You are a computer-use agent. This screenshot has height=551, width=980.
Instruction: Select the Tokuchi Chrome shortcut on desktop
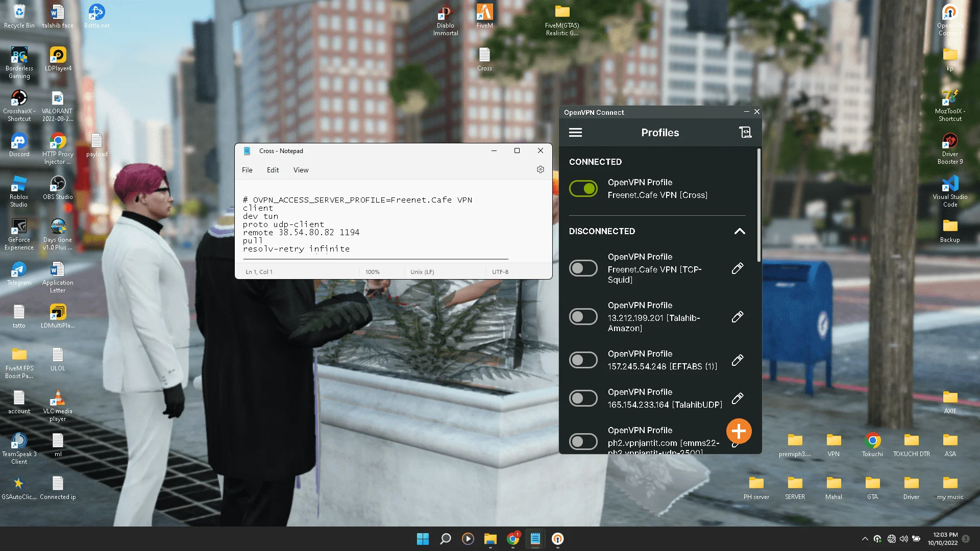[x=873, y=445]
